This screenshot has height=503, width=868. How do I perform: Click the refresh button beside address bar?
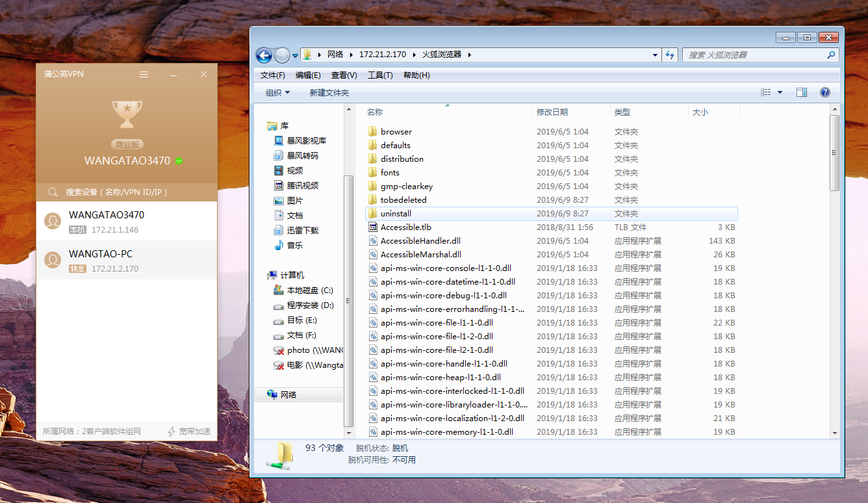coord(670,55)
